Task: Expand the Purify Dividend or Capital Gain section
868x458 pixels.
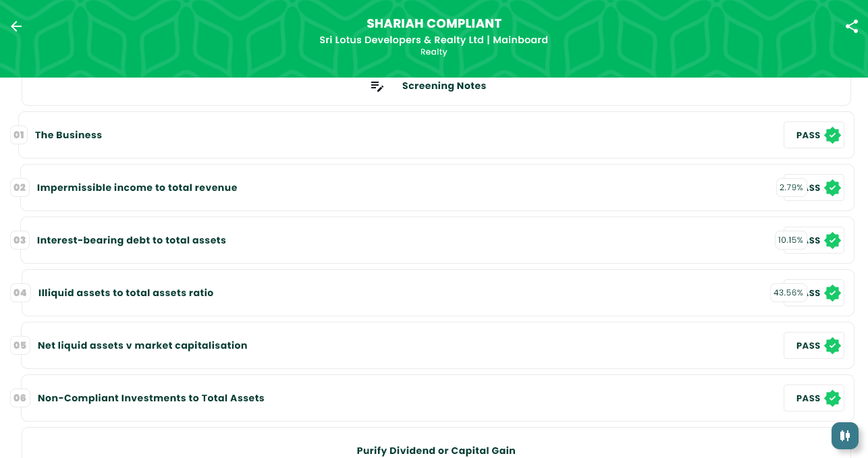Action: pyautogui.click(x=436, y=451)
